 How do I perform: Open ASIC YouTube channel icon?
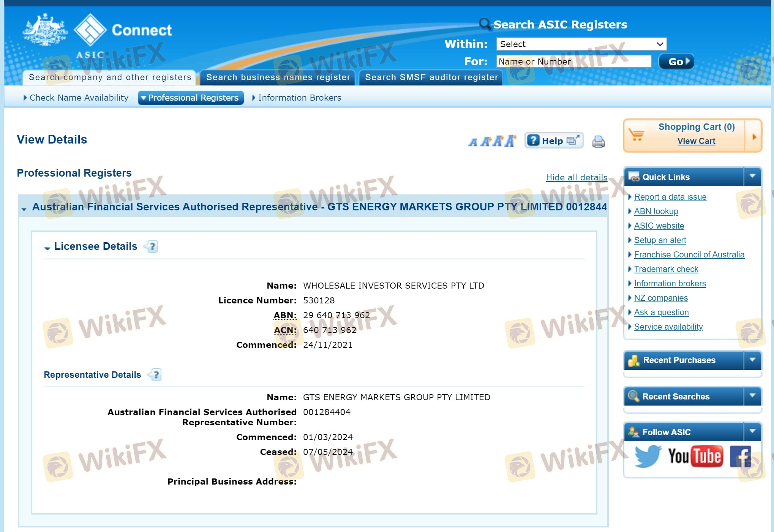pyautogui.click(x=695, y=456)
